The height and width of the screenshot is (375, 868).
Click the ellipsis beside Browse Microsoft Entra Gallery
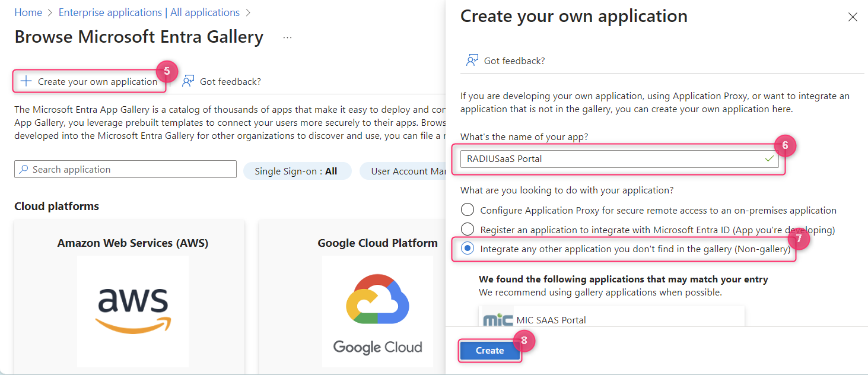[287, 37]
